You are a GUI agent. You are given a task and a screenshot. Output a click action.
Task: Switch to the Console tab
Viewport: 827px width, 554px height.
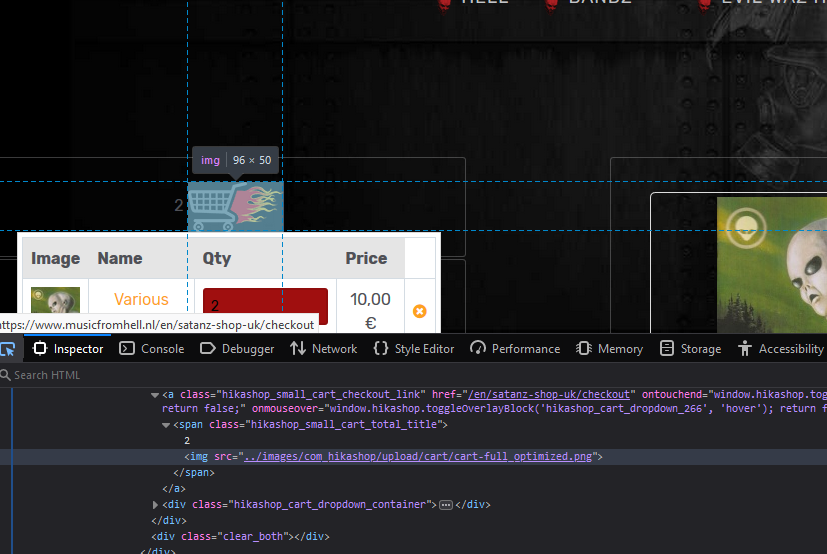tap(151, 349)
